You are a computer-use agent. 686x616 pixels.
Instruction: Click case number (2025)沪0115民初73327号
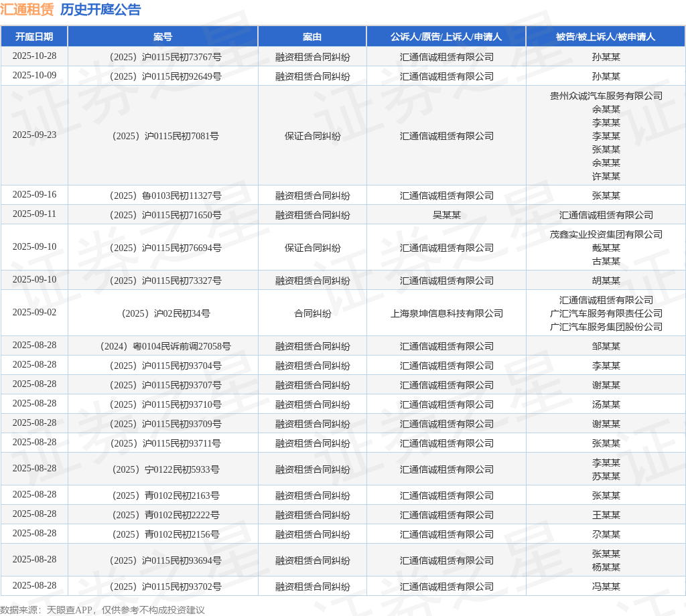(165, 281)
